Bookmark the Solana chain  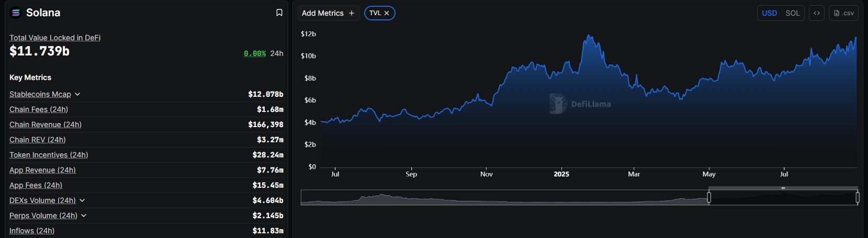click(x=279, y=13)
